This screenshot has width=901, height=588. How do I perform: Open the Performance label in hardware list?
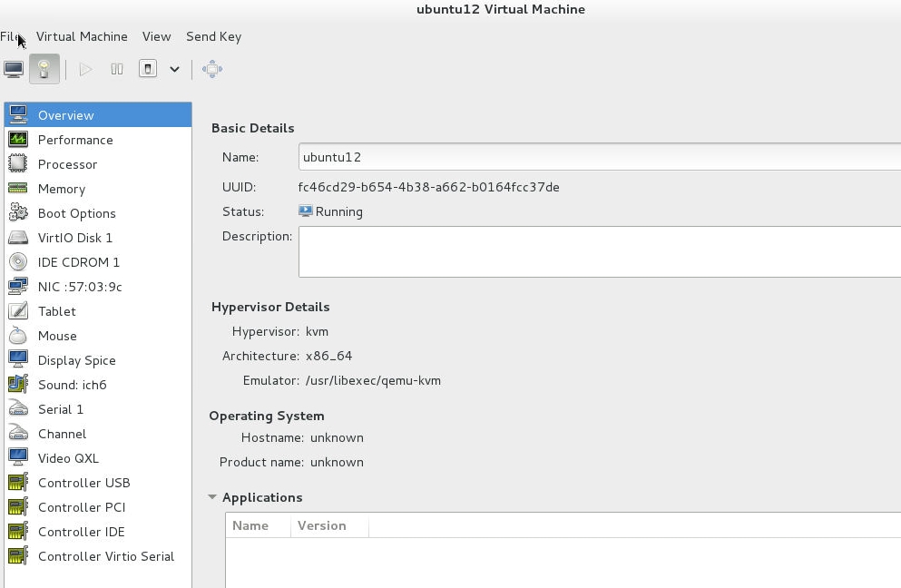(75, 140)
